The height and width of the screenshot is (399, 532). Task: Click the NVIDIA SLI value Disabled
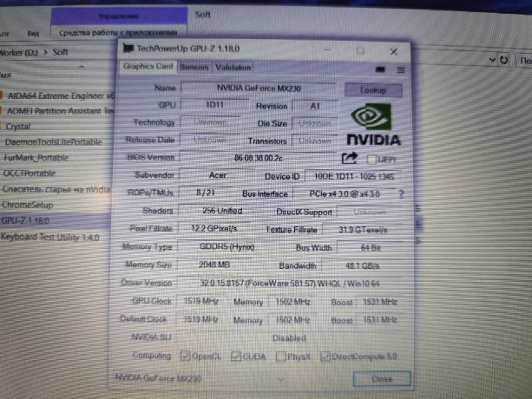[x=289, y=338]
